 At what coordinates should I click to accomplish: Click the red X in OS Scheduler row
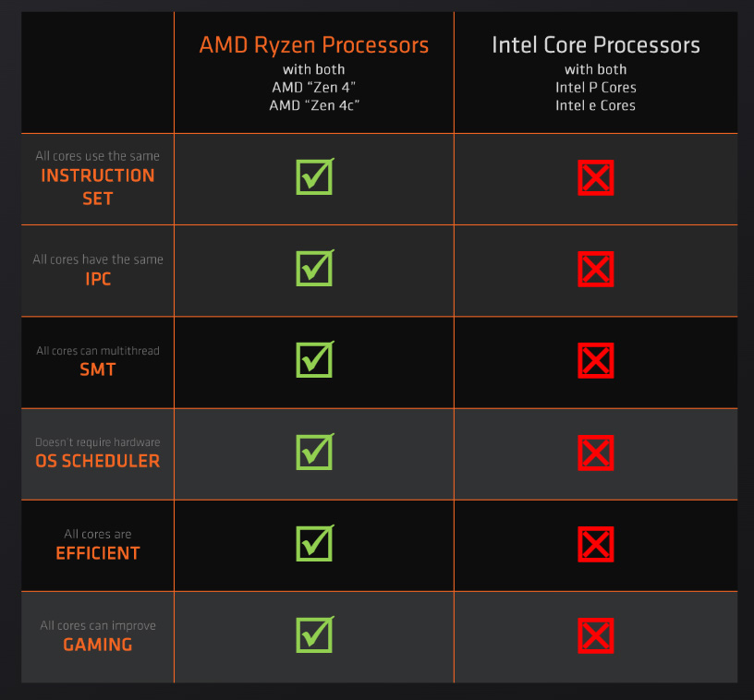point(595,453)
